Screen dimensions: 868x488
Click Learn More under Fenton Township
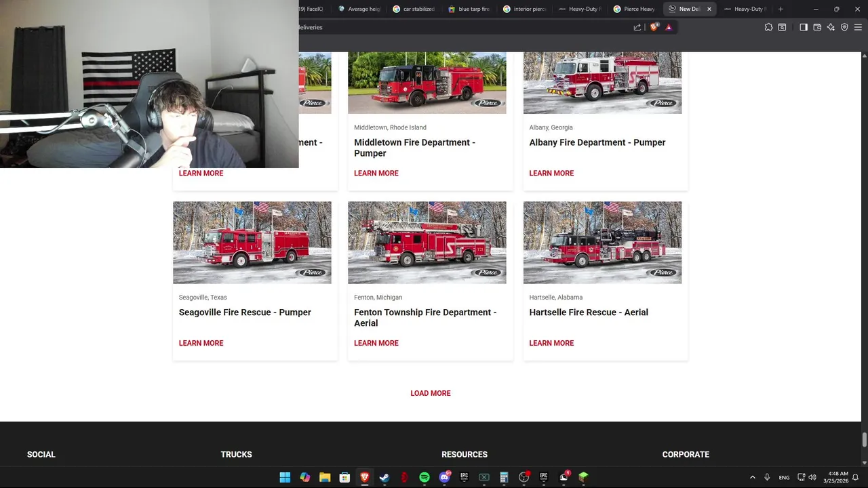click(376, 343)
